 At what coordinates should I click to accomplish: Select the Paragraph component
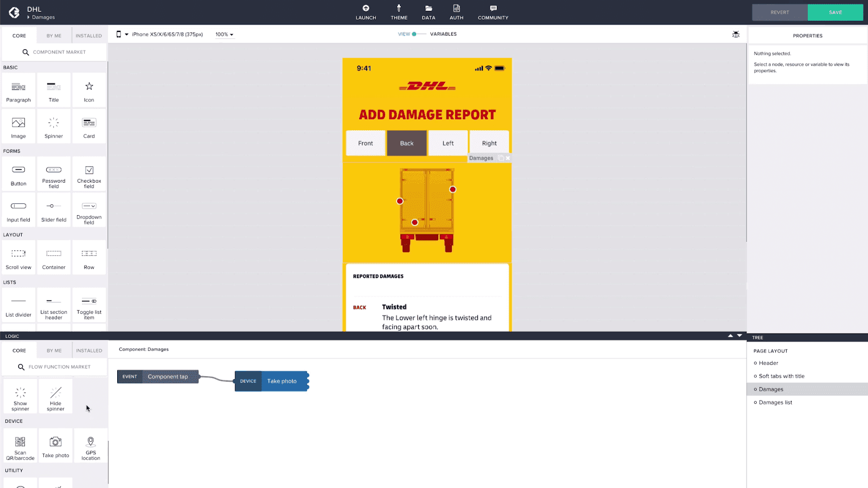pyautogui.click(x=18, y=91)
